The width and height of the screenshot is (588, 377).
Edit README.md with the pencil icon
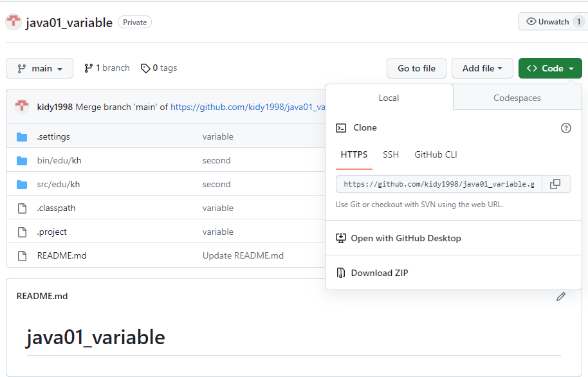[561, 297]
